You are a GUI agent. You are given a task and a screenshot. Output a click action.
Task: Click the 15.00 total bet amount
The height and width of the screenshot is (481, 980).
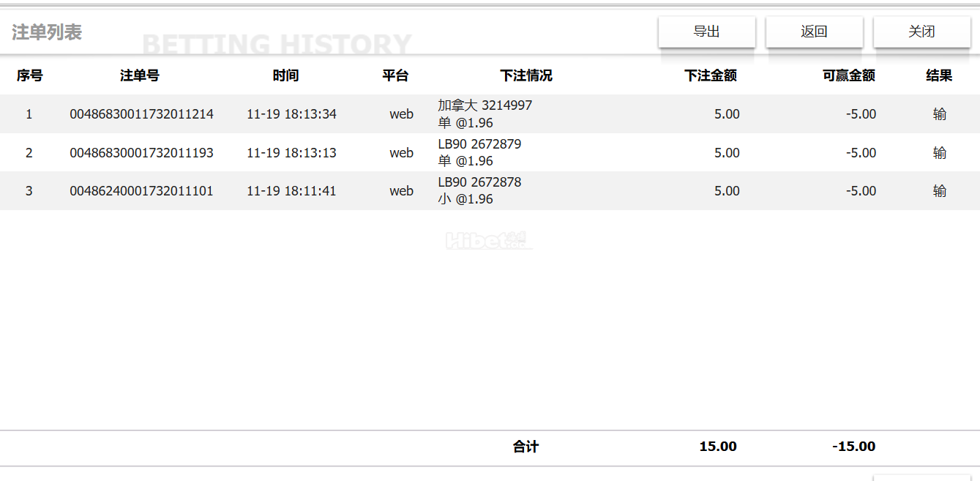tap(718, 447)
